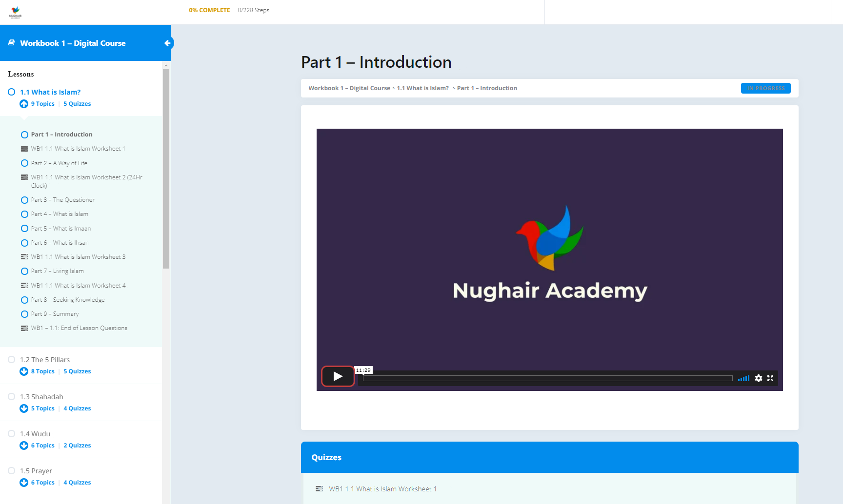This screenshot has height=504, width=843.
Task: Select Part 2 – A Way of Life circle
Action: pyautogui.click(x=24, y=163)
